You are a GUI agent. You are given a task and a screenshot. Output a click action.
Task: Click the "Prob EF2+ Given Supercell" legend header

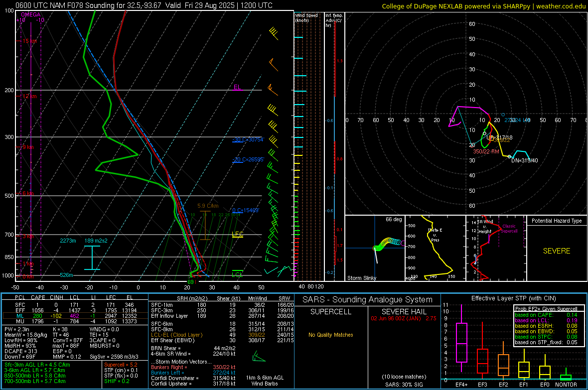tap(546, 309)
